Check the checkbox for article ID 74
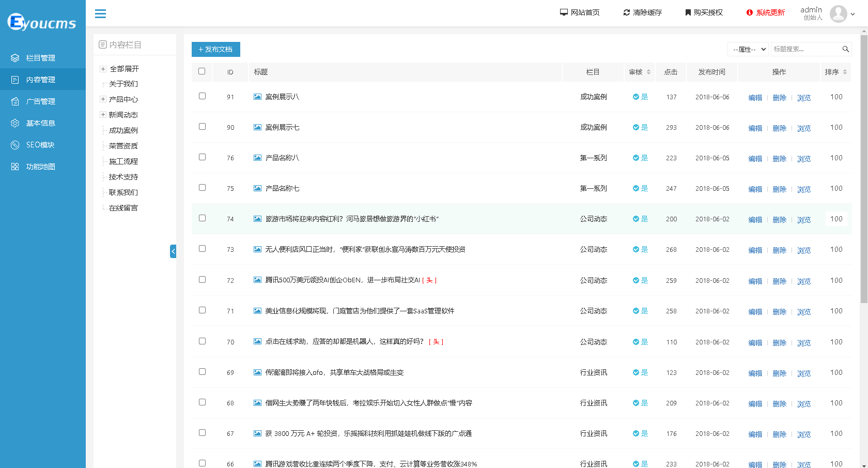Screen dimensions: 868x468 coord(202,218)
